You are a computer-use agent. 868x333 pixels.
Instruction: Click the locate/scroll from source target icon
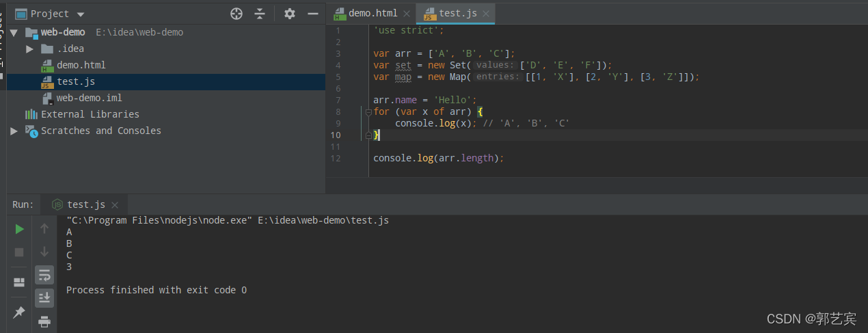236,14
